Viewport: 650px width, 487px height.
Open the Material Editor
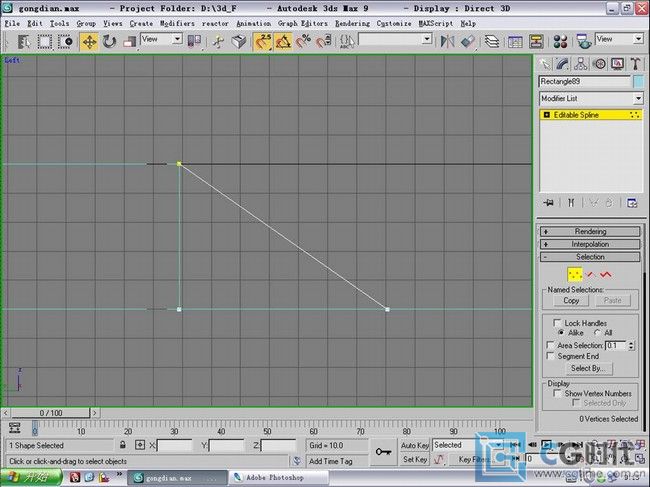(x=560, y=41)
